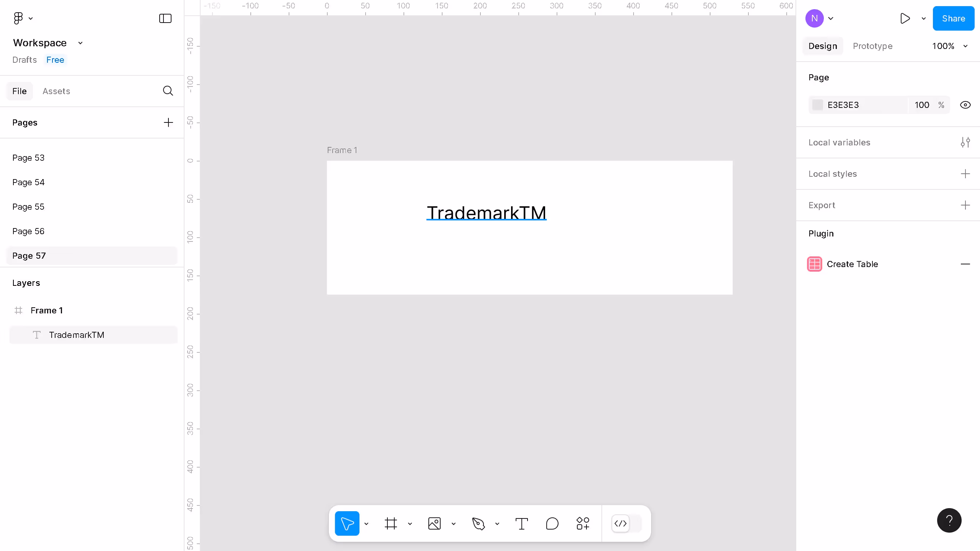Select the Pen tool
This screenshot has width=980, height=551.
coord(479,523)
